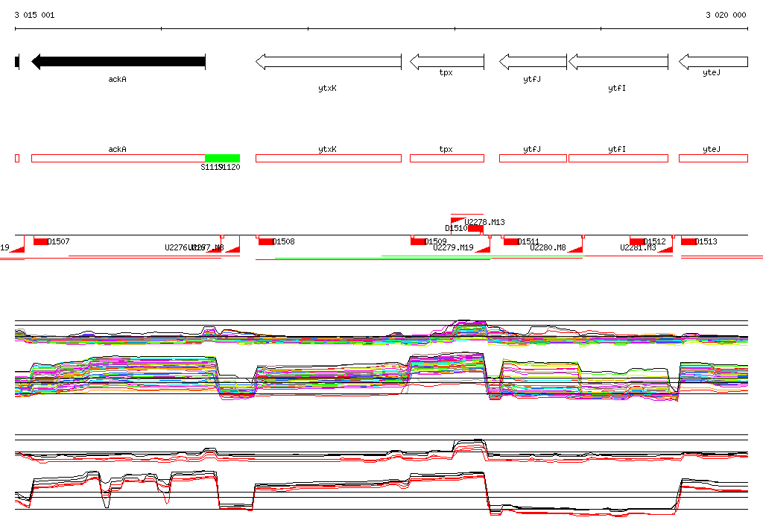Click the green S1119/S1120 segment

pos(222,158)
